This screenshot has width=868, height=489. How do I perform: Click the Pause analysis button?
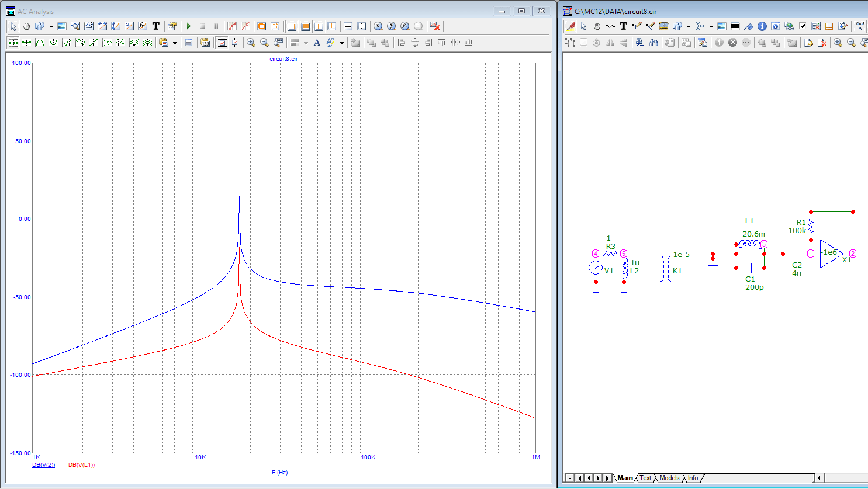coord(216,26)
